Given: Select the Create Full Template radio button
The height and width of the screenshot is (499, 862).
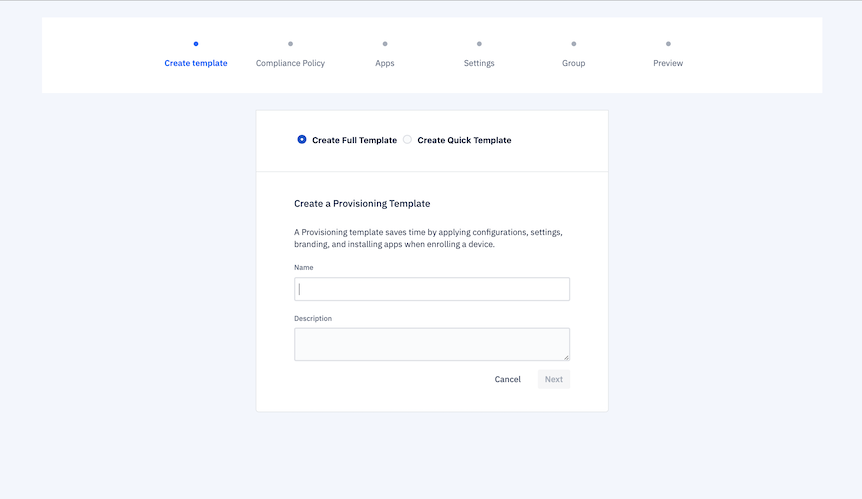Looking at the screenshot, I should tap(302, 140).
